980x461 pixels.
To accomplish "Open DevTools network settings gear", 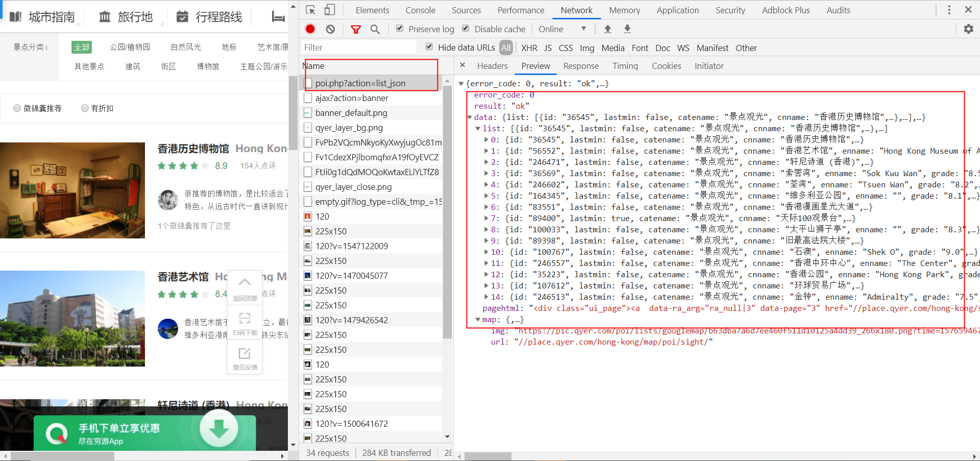I will [x=968, y=29].
